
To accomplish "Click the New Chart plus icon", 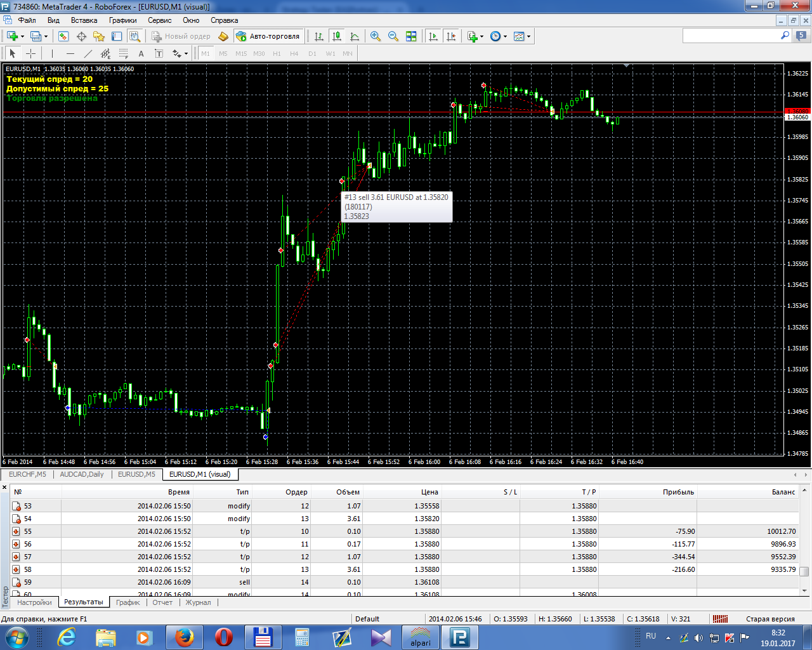I will coord(12,36).
